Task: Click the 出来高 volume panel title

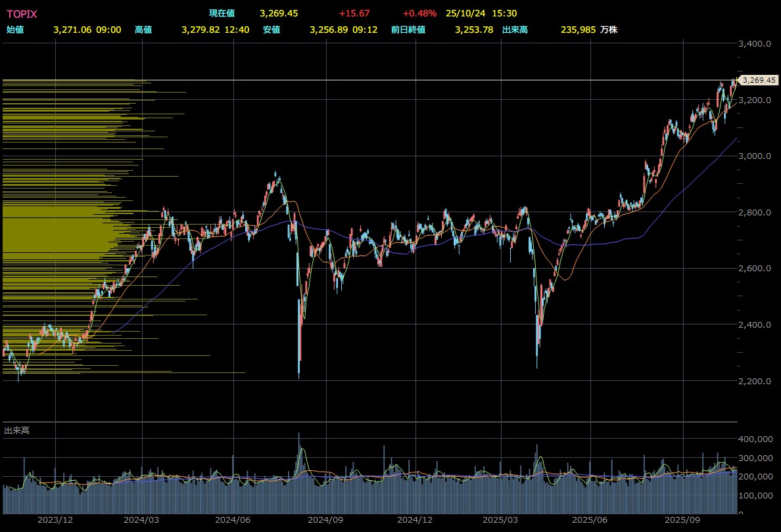Action: coord(17,430)
